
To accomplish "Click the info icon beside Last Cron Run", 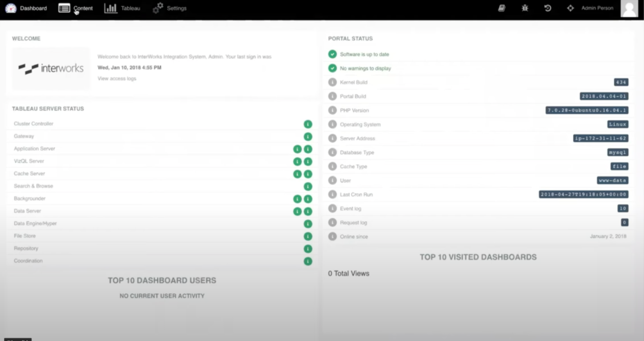I will tap(332, 194).
